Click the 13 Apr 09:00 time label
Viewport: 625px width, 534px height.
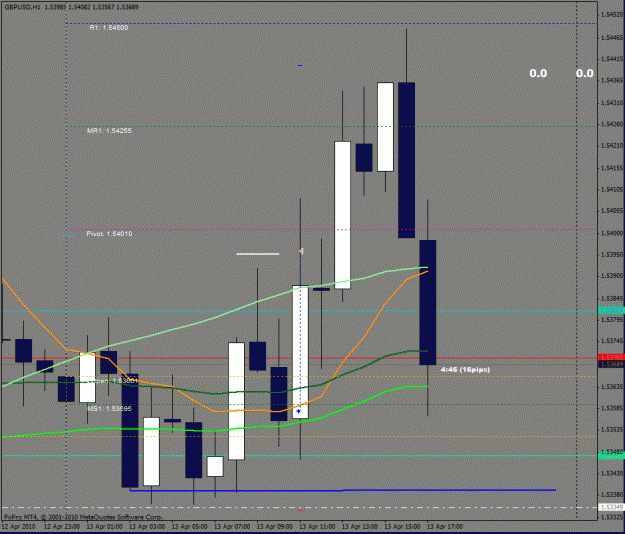click(275, 526)
